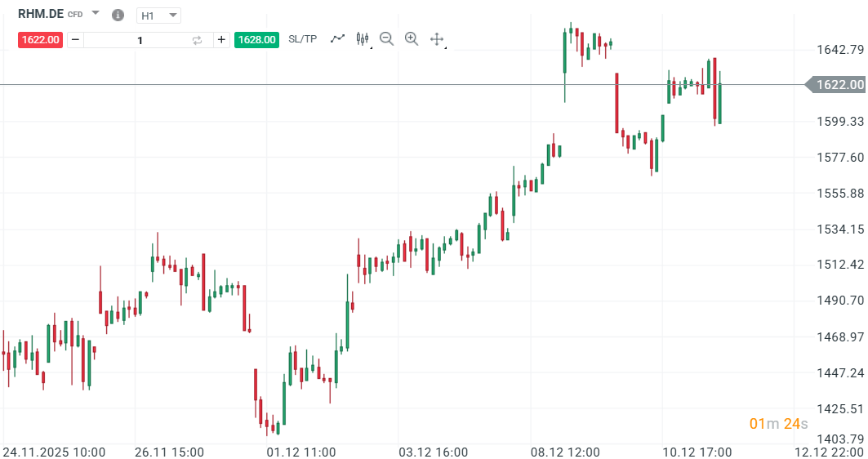Click the red 1622.00 sell button
Screen dimensions: 868x459
point(40,40)
